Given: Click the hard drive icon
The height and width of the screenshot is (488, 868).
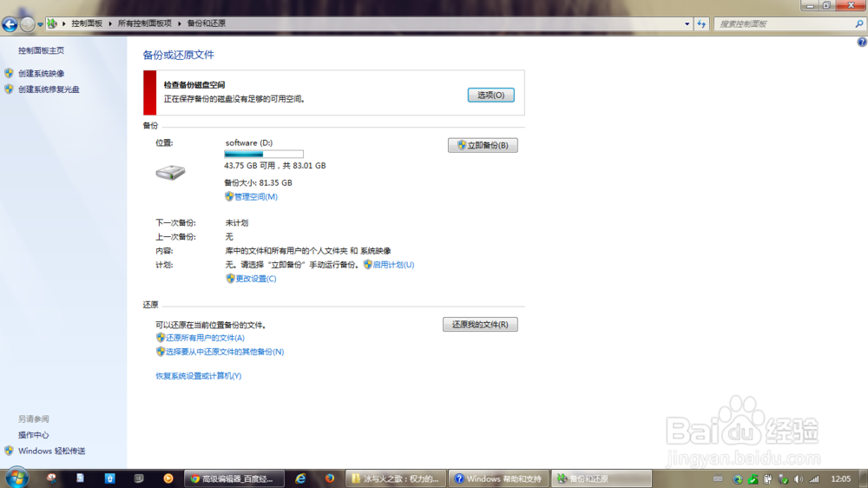Looking at the screenshot, I should click(x=170, y=172).
